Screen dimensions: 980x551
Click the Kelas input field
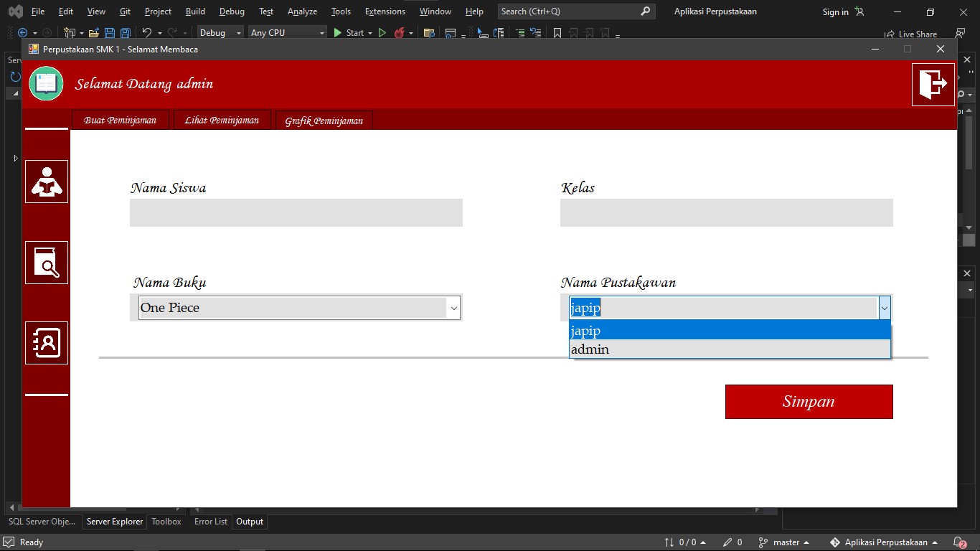(x=726, y=213)
